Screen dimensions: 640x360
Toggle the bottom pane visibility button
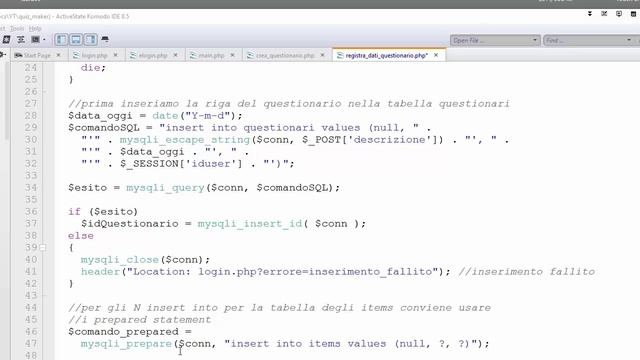(76, 40)
